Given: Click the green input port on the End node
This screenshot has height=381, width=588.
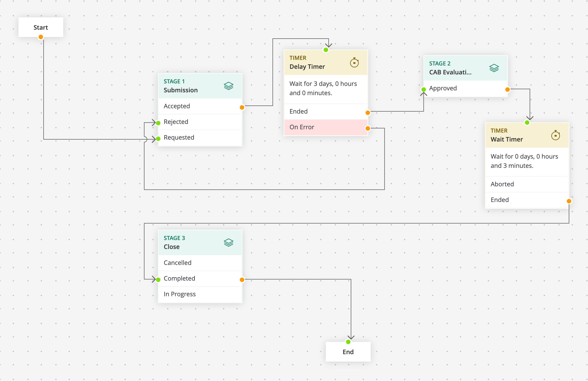Looking at the screenshot, I should (x=348, y=341).
